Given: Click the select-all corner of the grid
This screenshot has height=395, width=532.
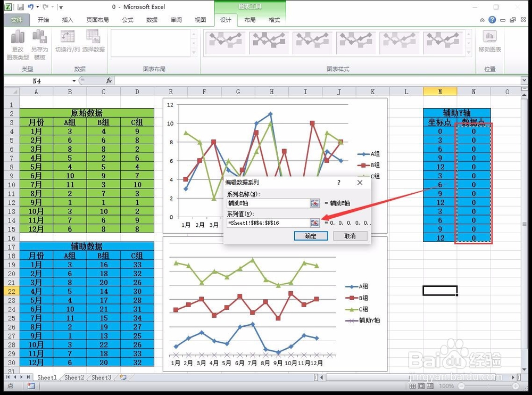Looking at the screenshot, I should pos(12,92).
